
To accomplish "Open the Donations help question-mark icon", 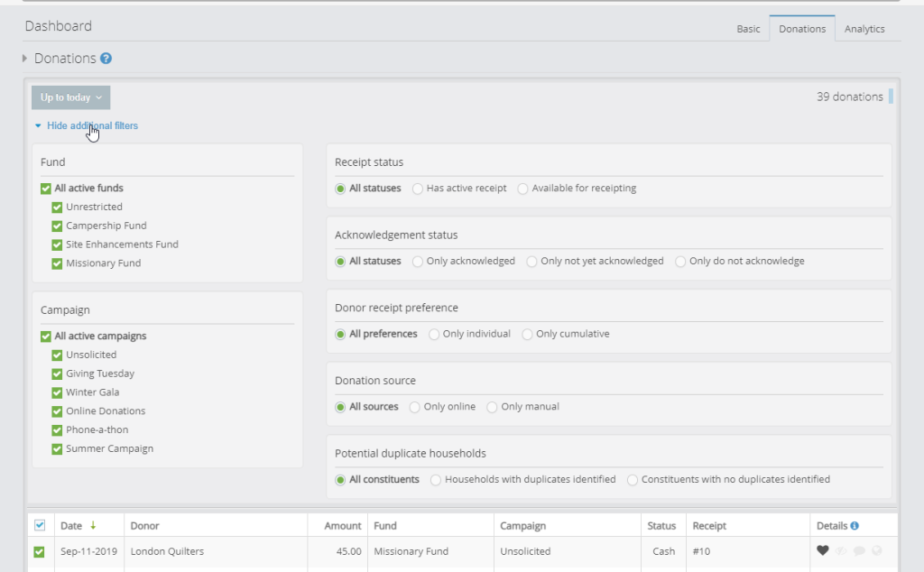I will point(106,59).
